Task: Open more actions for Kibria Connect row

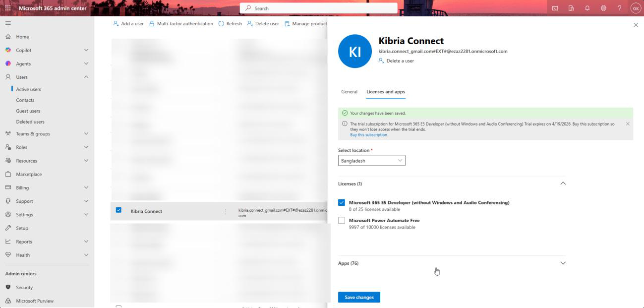Action: pyautogui.click(x=226, y=212)
